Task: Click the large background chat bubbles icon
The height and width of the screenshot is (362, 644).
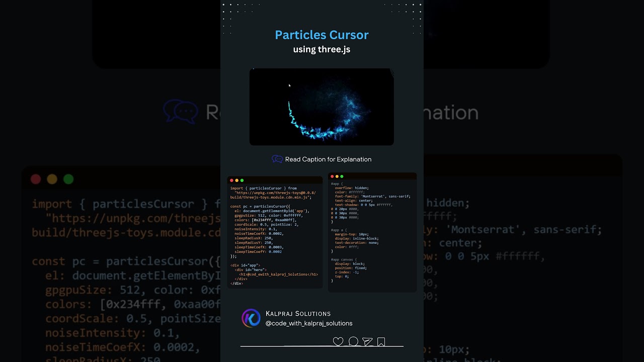Action: (x=180, y=112)
